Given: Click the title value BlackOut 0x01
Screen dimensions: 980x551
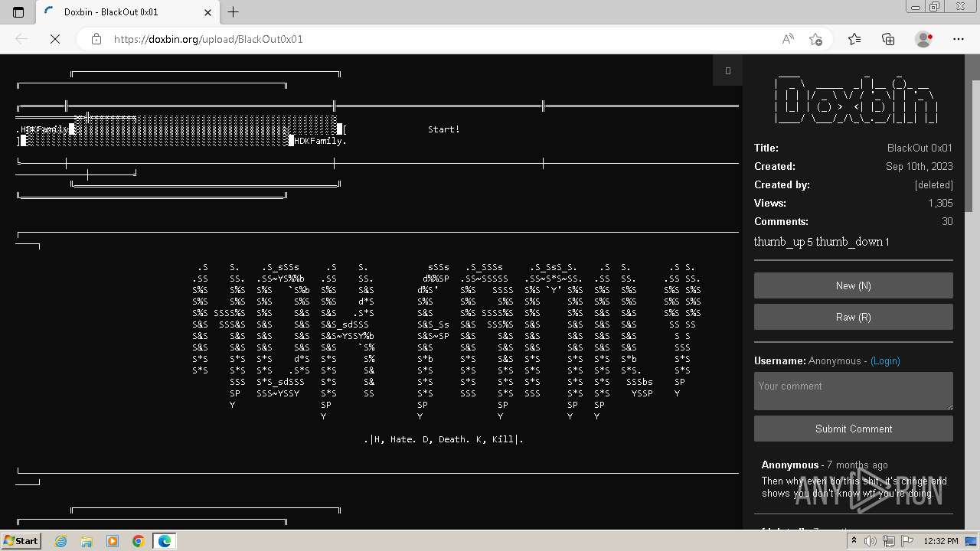Looking at the screenshot, I should pyautogui.click(x=920, y=148).
